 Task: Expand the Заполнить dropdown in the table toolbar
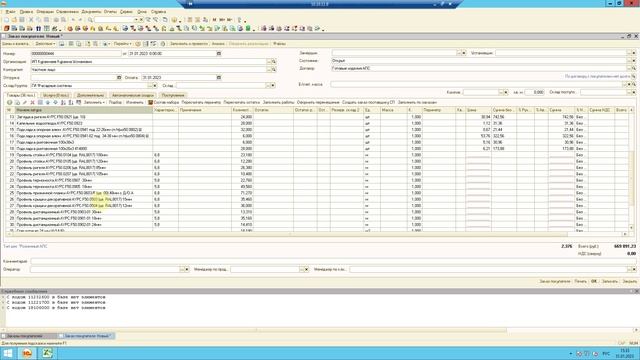[94, 102]
